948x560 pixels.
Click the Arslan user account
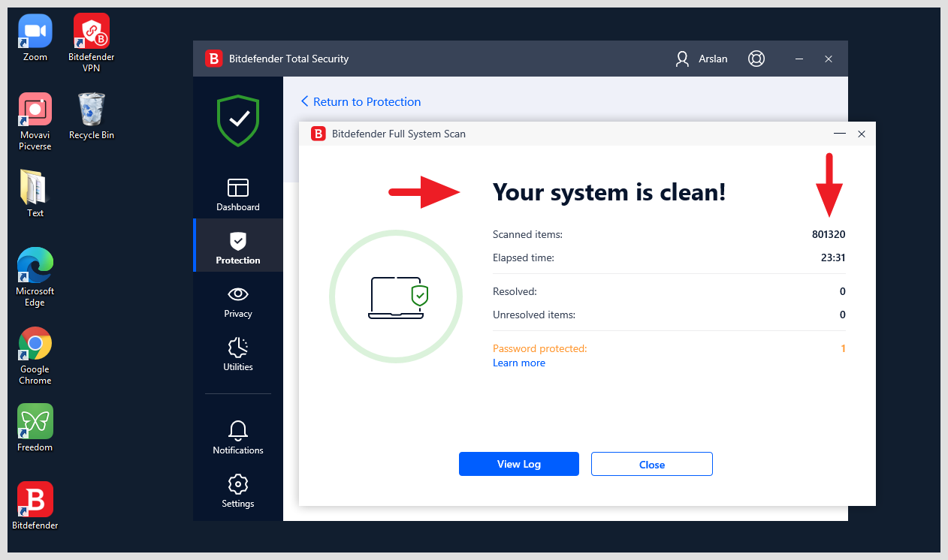[702, 59]
